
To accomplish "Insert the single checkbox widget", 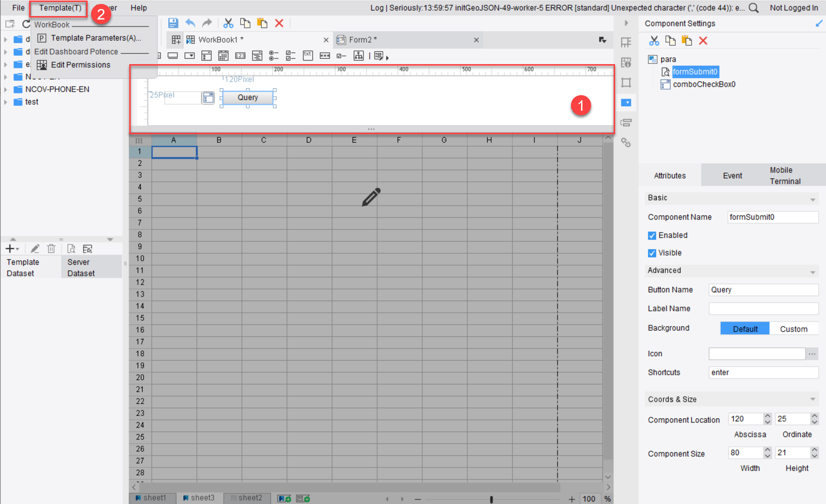I will click(x=342, y=56).
